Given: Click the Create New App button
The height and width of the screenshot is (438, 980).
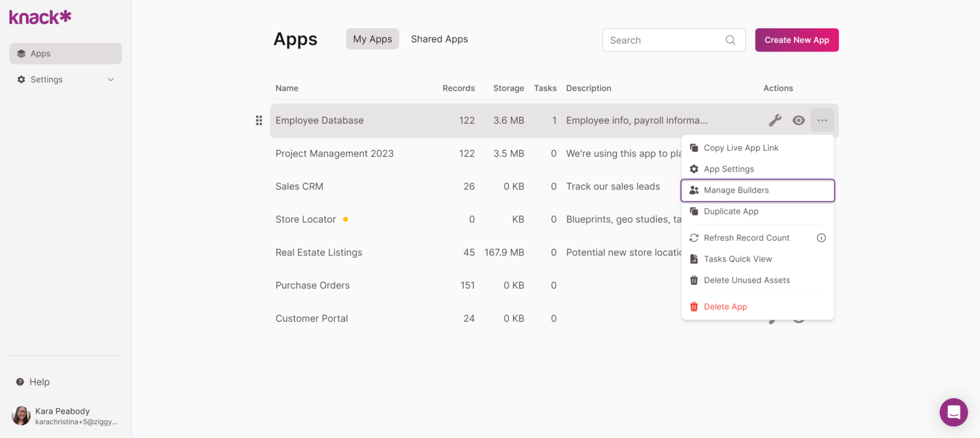Looking at the screenshot, I should point(796,40).
